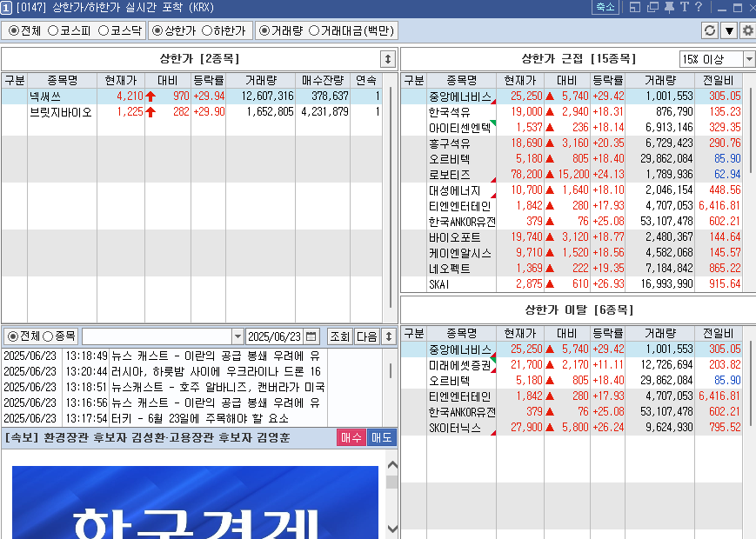Viewport: 756px width, 539px height.
Task: Select 바이오포트 row
Action: 572,237
